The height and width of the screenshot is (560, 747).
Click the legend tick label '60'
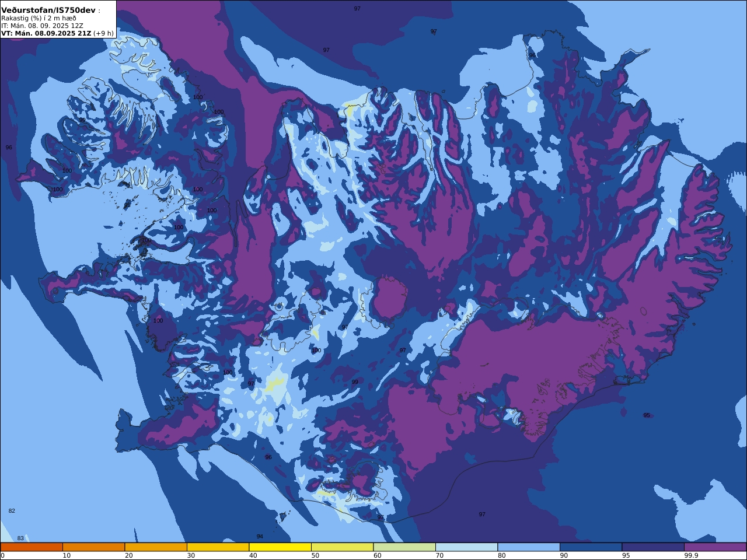[378, 555]
